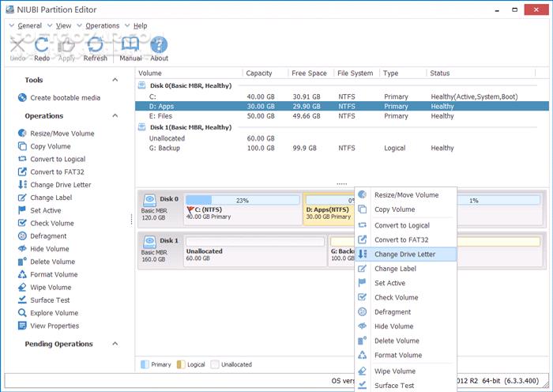Click sidebar Copy Volume icon
This screenshot has width=553, height=392.
click(22, 146)
